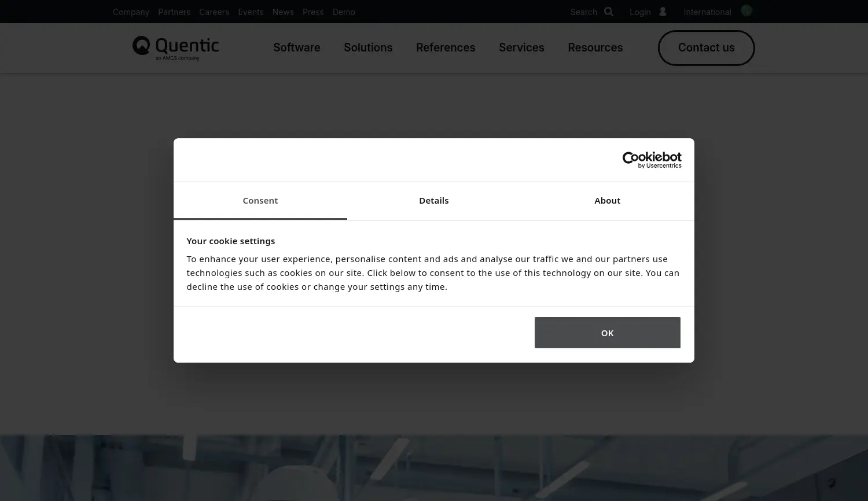Open the Software menu
Viewport: 868px width, 501px height.
click(x=296, y=47)
